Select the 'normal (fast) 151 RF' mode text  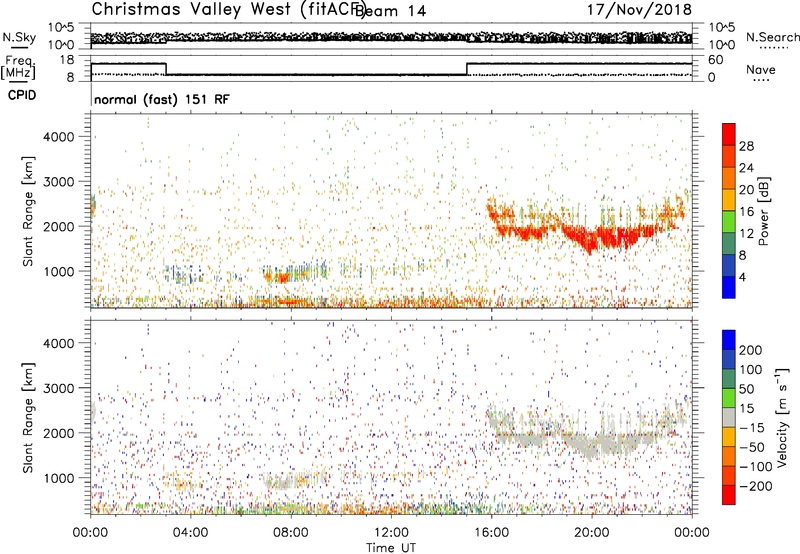162,99
